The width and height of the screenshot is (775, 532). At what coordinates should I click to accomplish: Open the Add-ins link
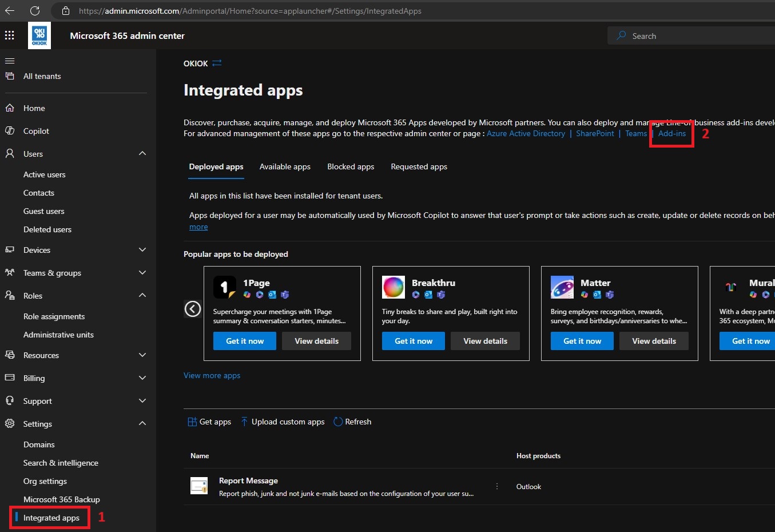(x=672, y=133)
